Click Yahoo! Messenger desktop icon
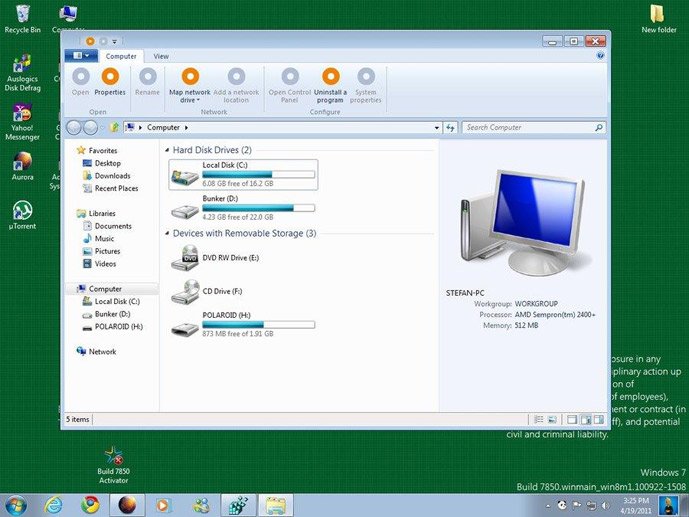Viewport: 689px width, 517px height. click(x=22, y=122)
